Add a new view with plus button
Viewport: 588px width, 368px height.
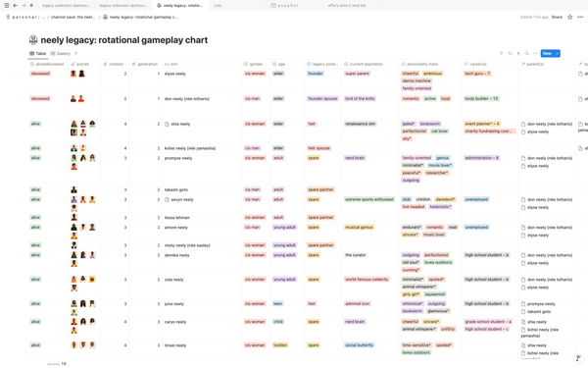tap(75, 53)
